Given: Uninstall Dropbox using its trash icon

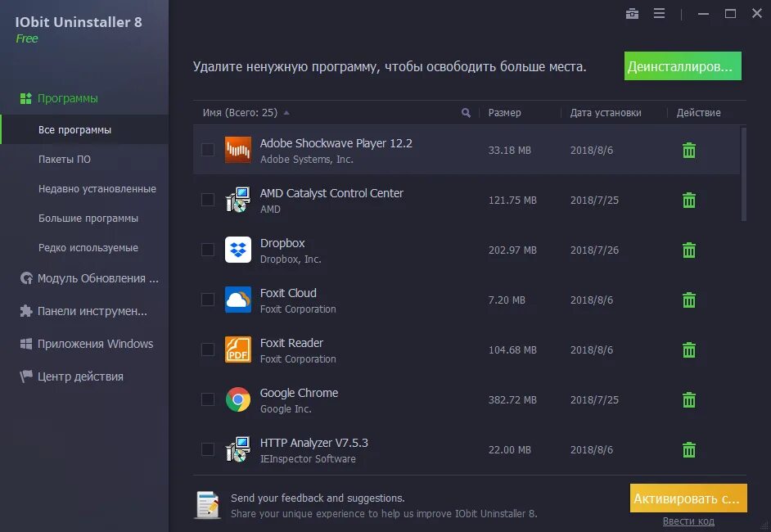Looking at the screenshot, I should click(x=689, y=250).
